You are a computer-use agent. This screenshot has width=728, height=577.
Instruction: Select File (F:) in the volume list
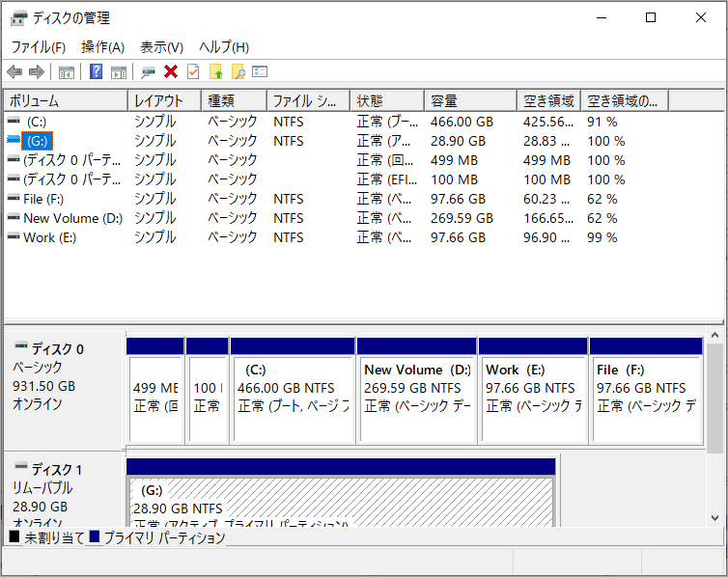43,199
